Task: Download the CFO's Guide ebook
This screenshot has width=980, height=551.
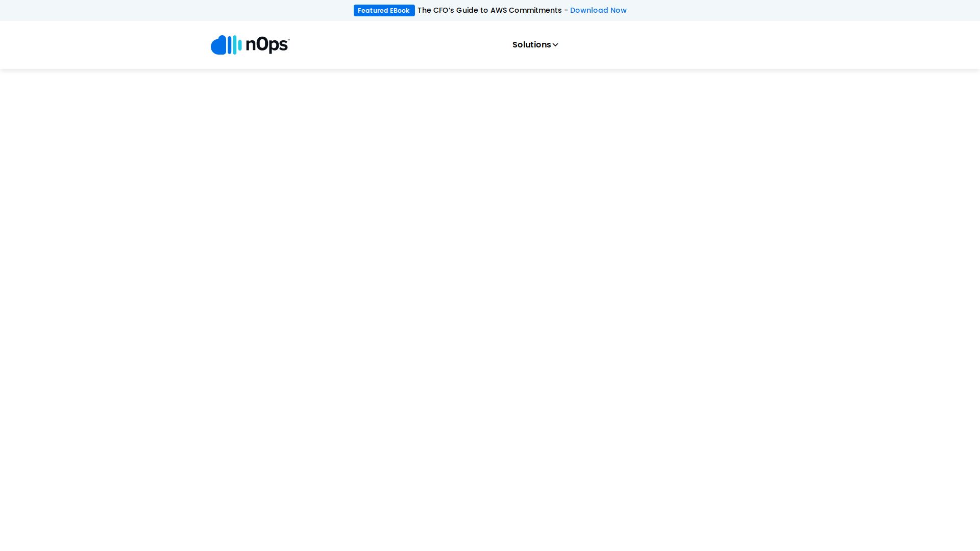Action: pos(598,10)
